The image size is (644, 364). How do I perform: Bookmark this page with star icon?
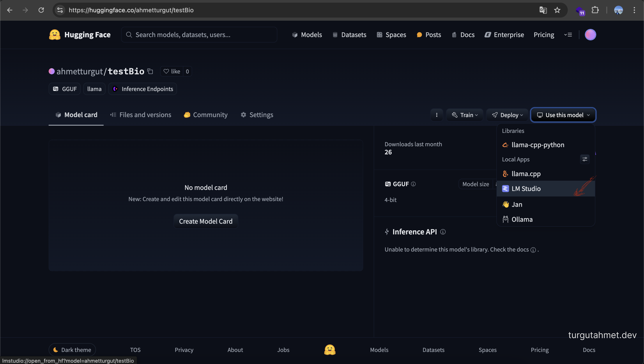click(x=557, y=10)
